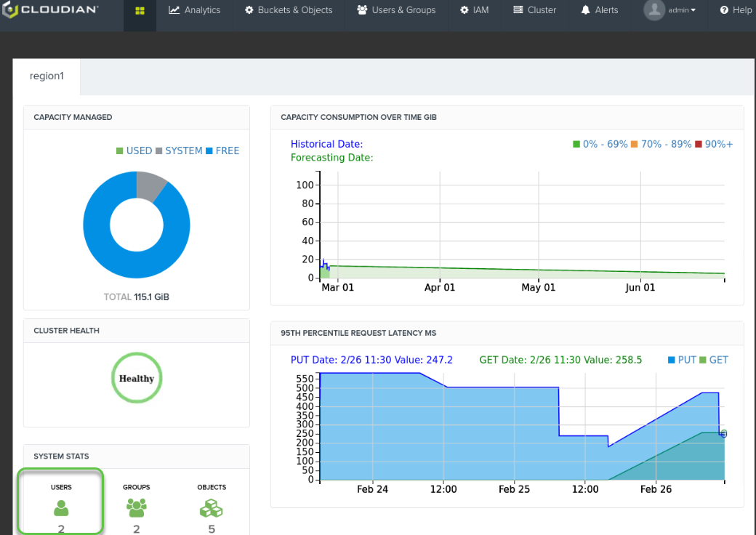The height and width of the screenshot is (535, 756).
Task: Click the admin avatar icon
Action: point(654,10)
